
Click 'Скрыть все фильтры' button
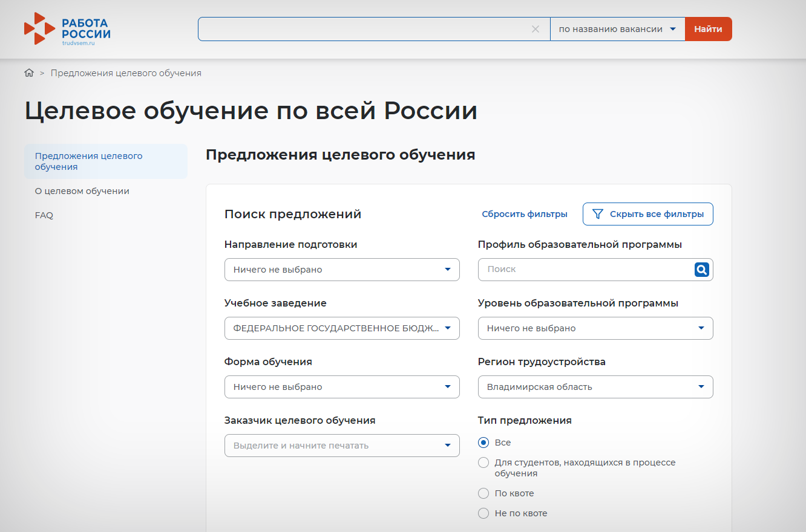tap(647, 214)
